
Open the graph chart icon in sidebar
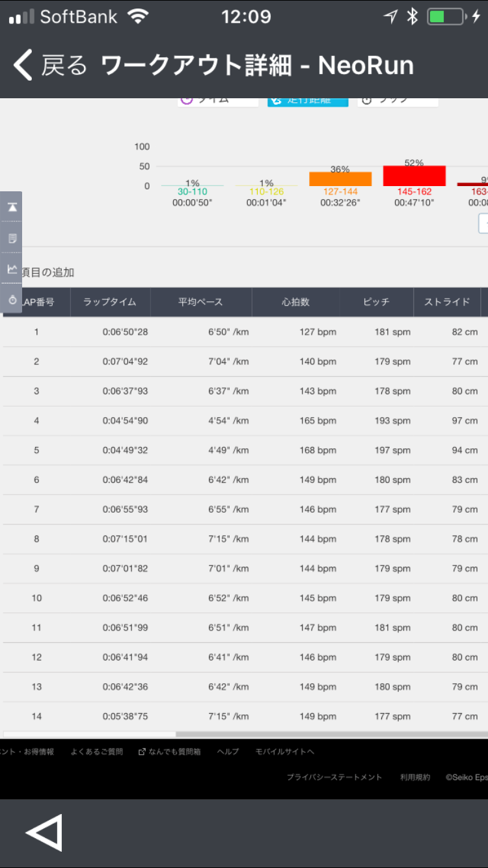(12, 269)
